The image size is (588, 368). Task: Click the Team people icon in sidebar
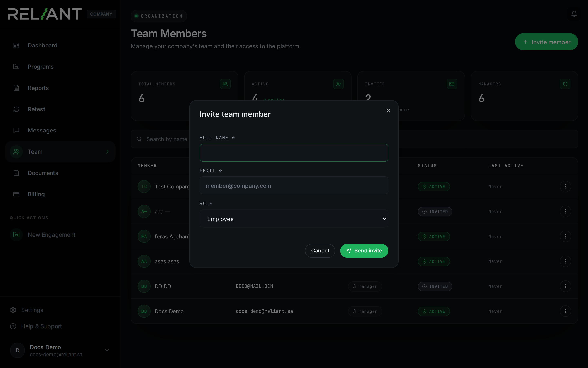click(16, 152)
